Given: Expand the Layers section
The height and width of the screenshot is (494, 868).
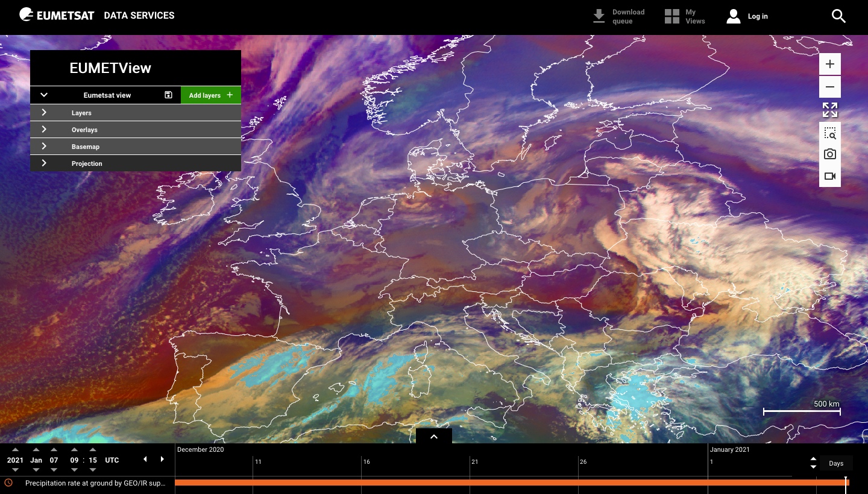Looking at the screenshot, I should 44,112.
